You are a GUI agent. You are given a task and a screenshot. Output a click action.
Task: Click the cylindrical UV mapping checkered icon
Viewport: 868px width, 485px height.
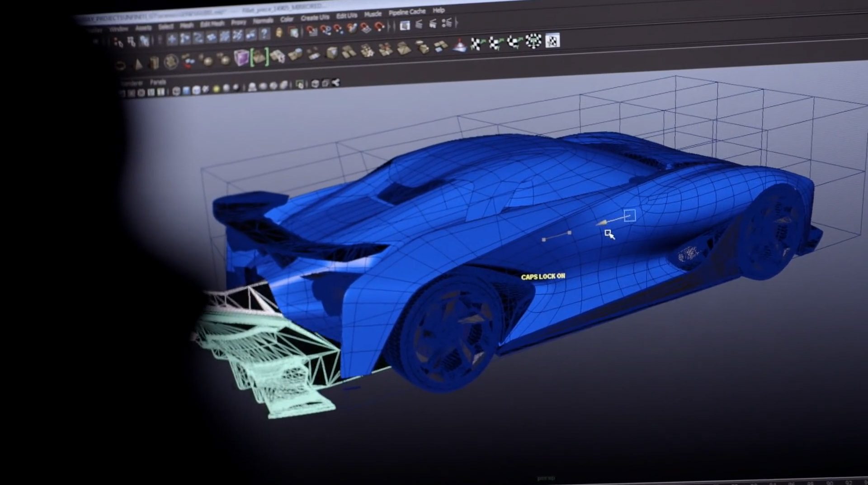coord(495,43)
